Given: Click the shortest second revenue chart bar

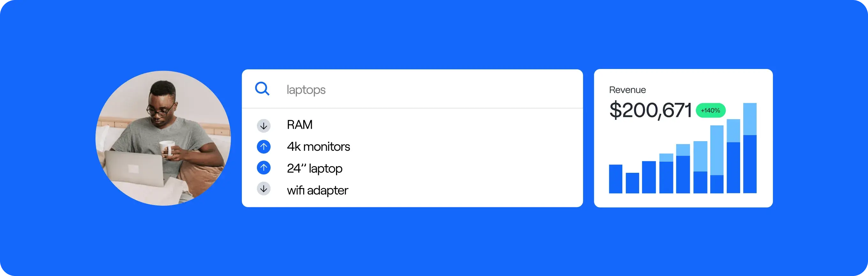Looking at the screenshot, I should click(632, 183).
